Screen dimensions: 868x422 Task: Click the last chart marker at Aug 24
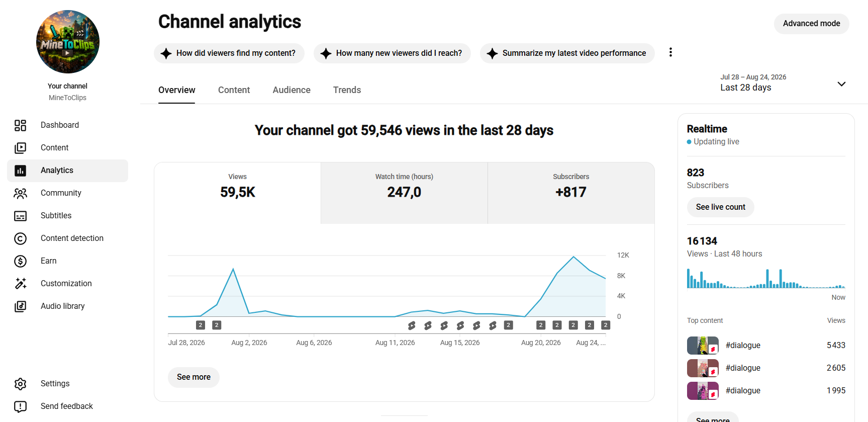[606, 325]
